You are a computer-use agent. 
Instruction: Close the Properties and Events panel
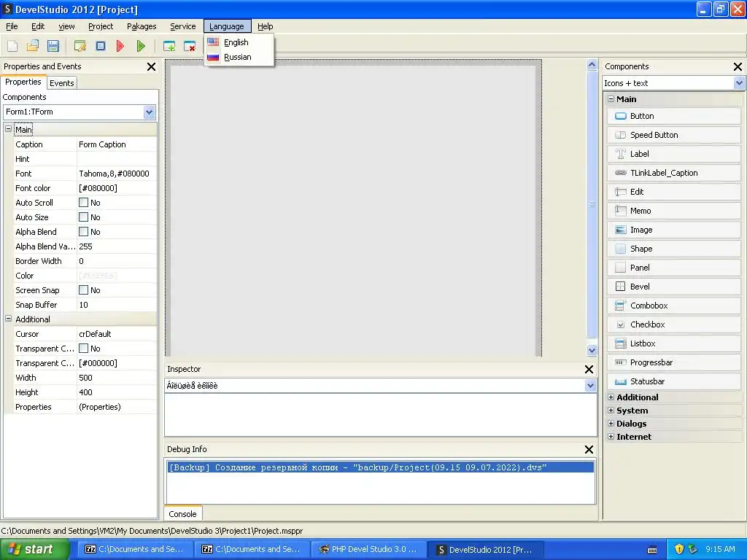click(x=151, y=66)
